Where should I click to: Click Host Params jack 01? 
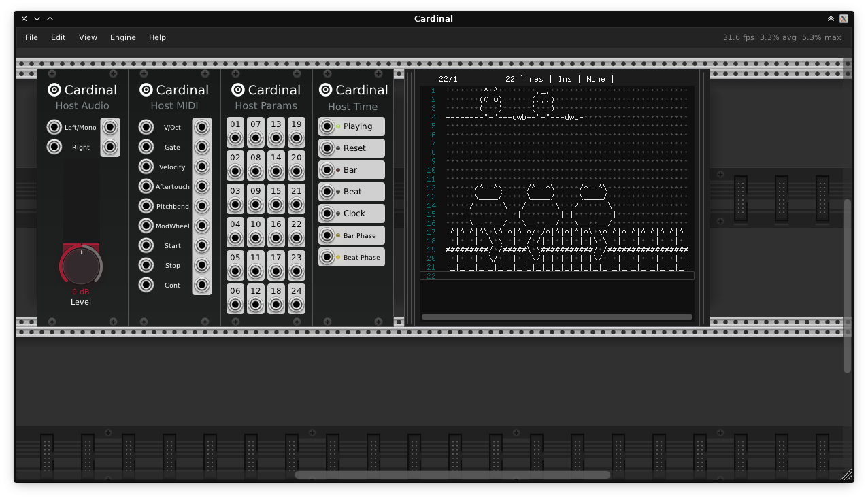[235, 139]
